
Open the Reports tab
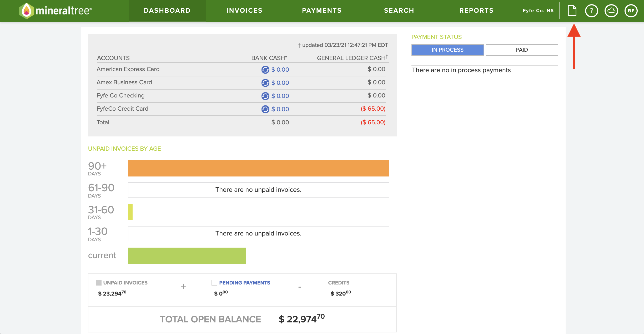click(476, 11)
